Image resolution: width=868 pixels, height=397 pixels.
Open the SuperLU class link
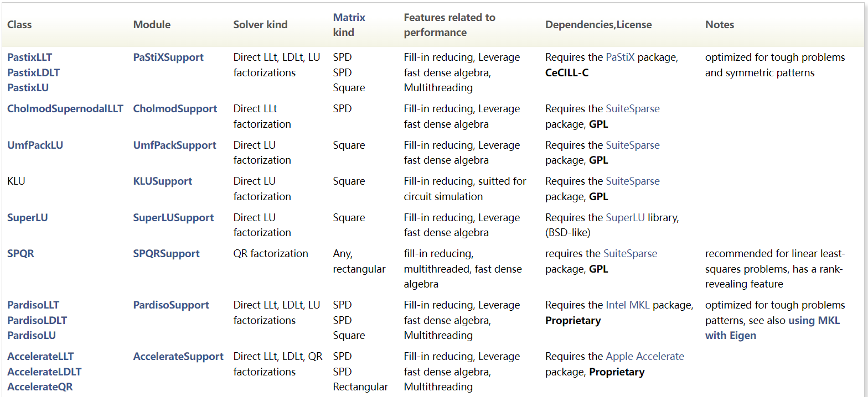[28, 217]
